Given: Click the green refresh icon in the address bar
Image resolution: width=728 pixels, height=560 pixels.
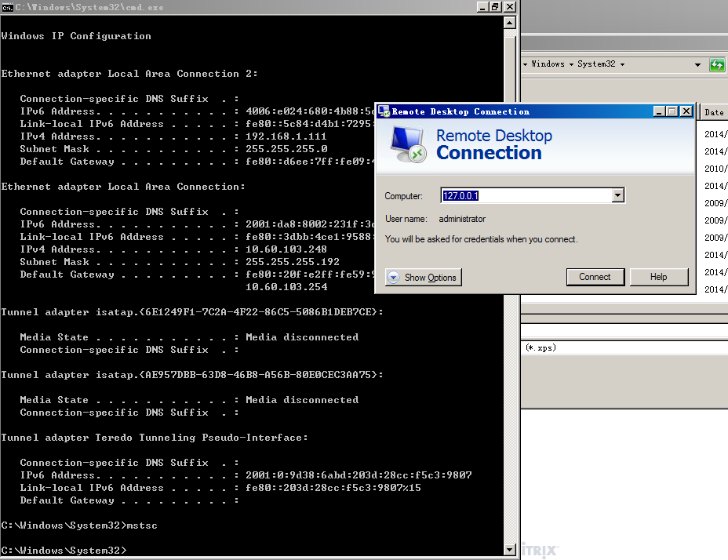Looking at the screenshot, I should 717,64.
